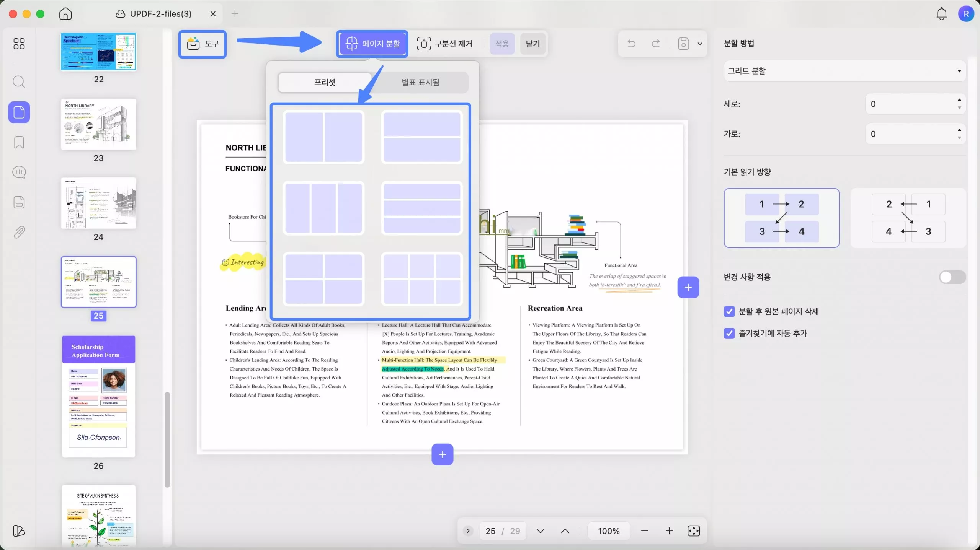This screenshot has width=980, height=550.
Task: Select the 프리셋 tab
Action: (x=325, y=82)
